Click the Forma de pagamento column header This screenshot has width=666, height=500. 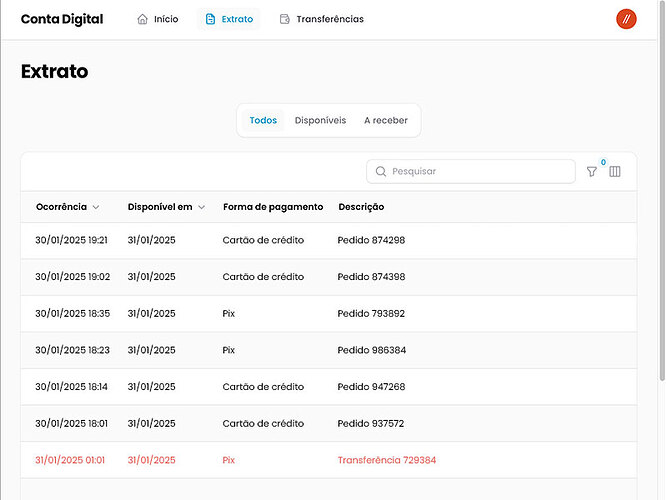coord(273,207)
